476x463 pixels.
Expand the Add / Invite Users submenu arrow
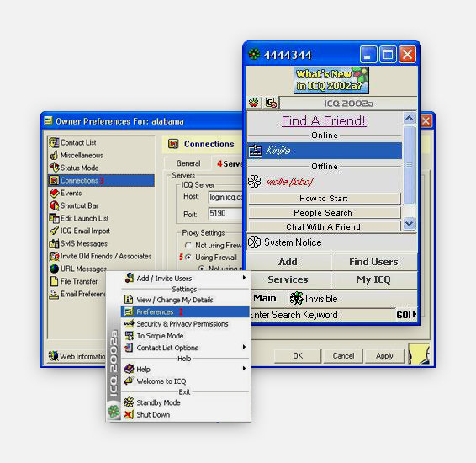coord(244,278)
